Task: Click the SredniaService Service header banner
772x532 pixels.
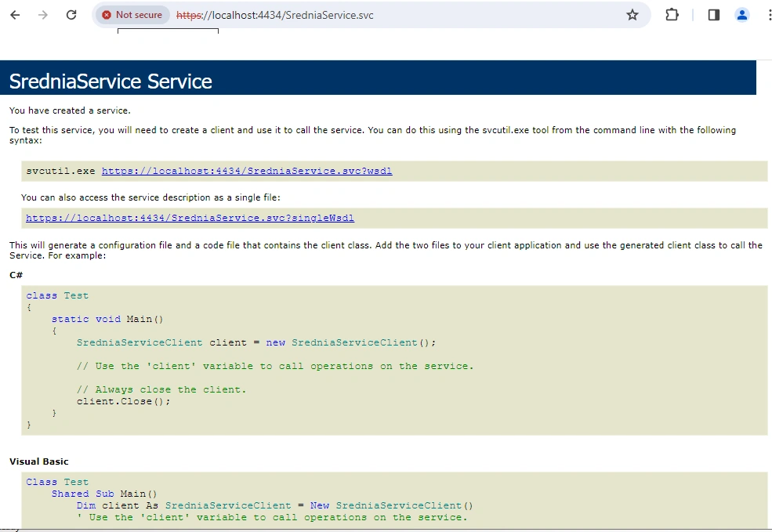Action: (378, 78)
